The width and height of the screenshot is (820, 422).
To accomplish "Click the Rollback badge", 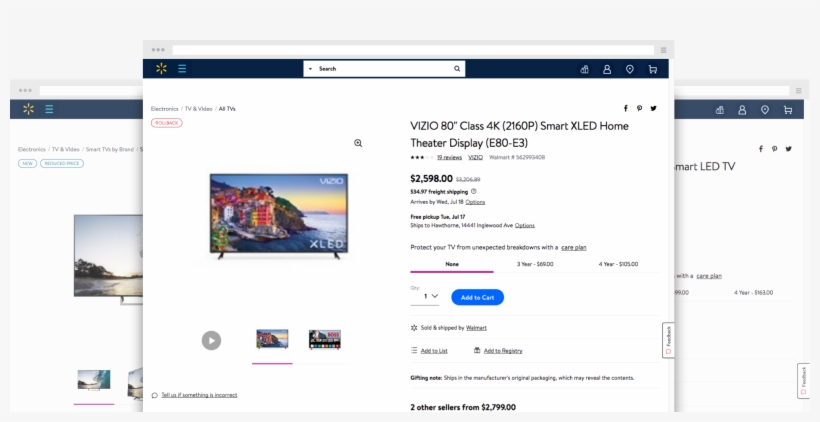I will pyautogui.click(x=167, y=123).
